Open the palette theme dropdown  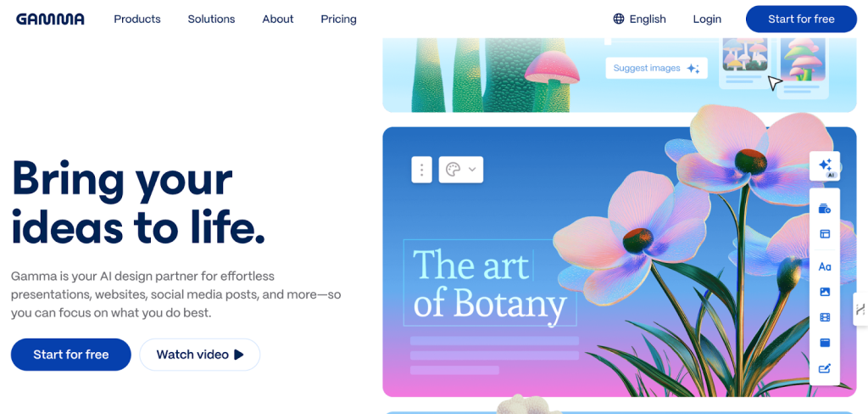460,170
